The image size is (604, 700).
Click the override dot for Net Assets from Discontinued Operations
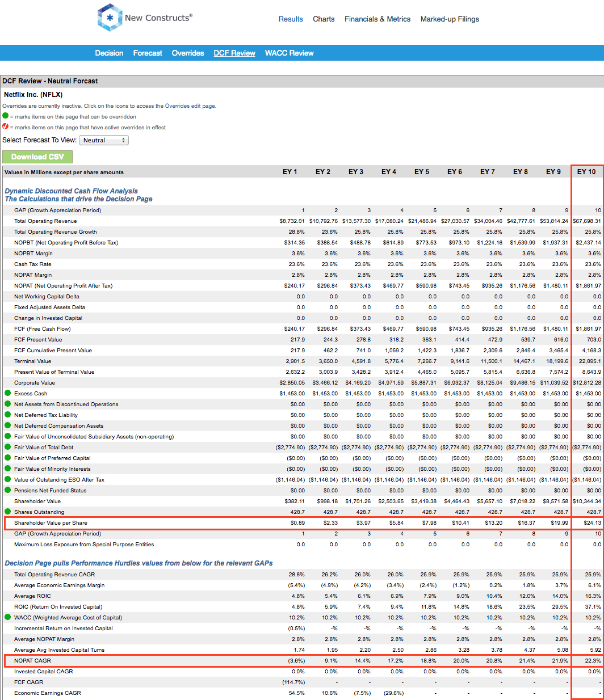point(7,404)
